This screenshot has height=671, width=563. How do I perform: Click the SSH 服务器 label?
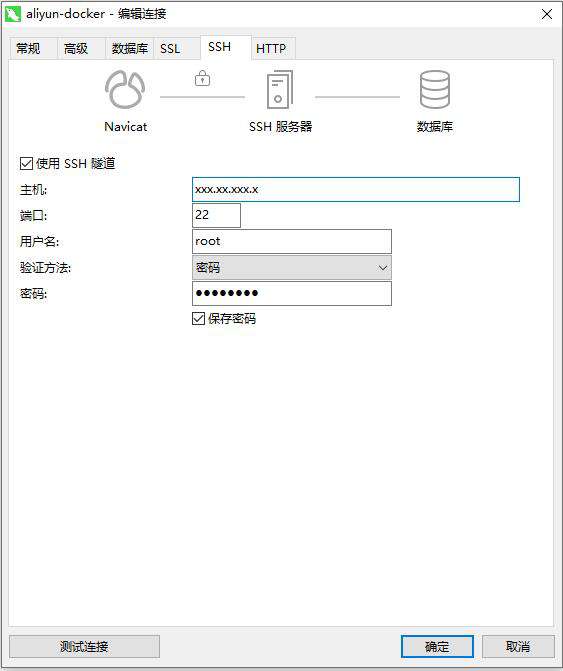coord(281,127)
